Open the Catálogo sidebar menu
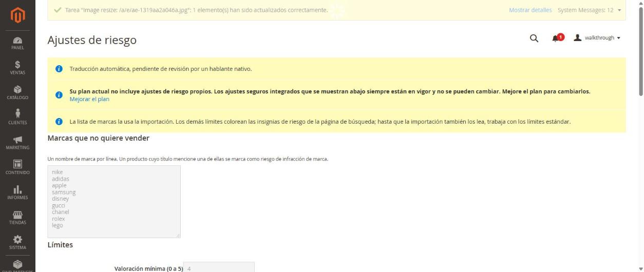The width and height of the screenshot is (644, 272). coord(17,92)
